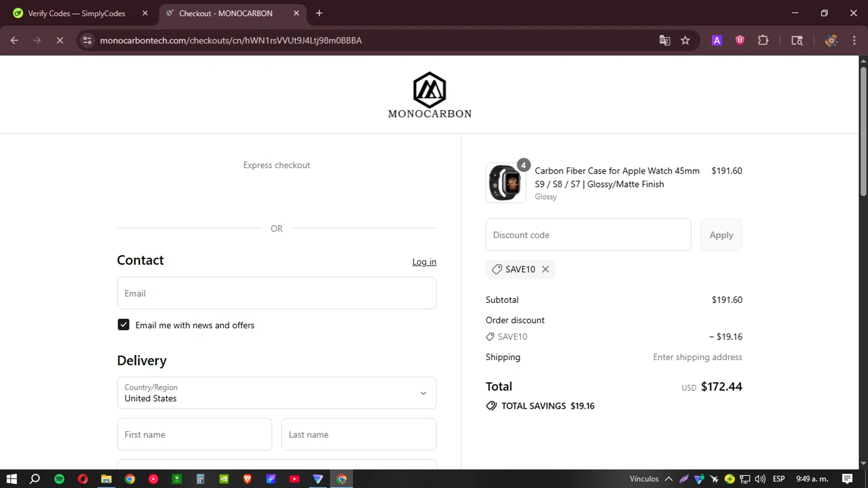Open volume control in system tray
Screen dimensions: 868x488
pos(760,479)
